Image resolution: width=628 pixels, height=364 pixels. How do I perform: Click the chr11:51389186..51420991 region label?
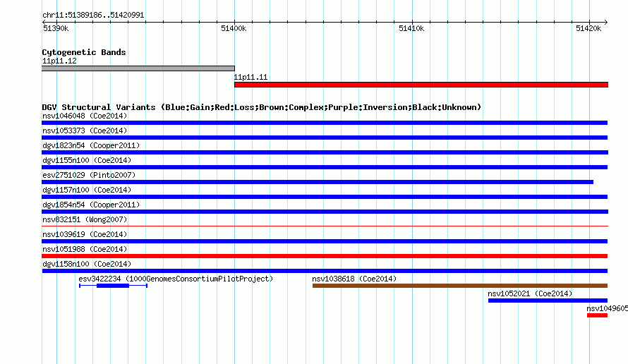93,16
